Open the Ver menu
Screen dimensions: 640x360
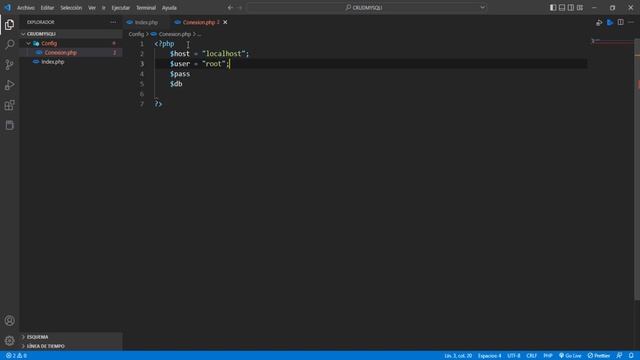[x=92, y=7]
